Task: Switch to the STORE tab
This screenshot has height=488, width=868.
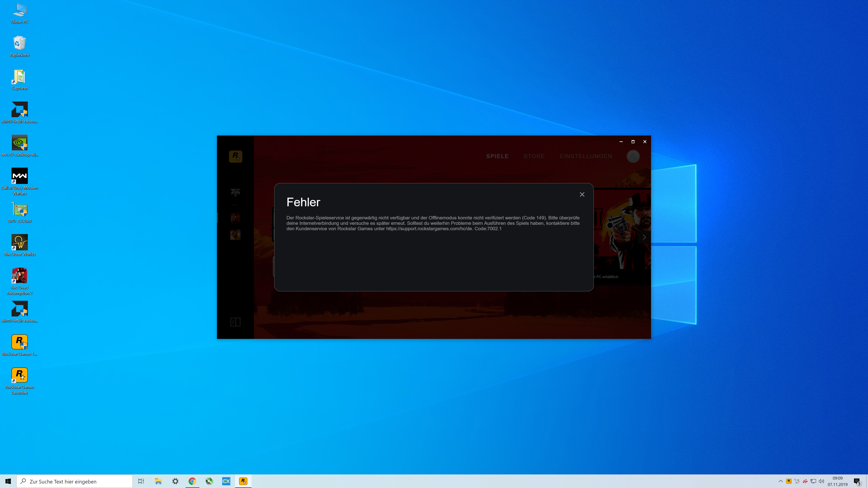Action: click(534, 156)
